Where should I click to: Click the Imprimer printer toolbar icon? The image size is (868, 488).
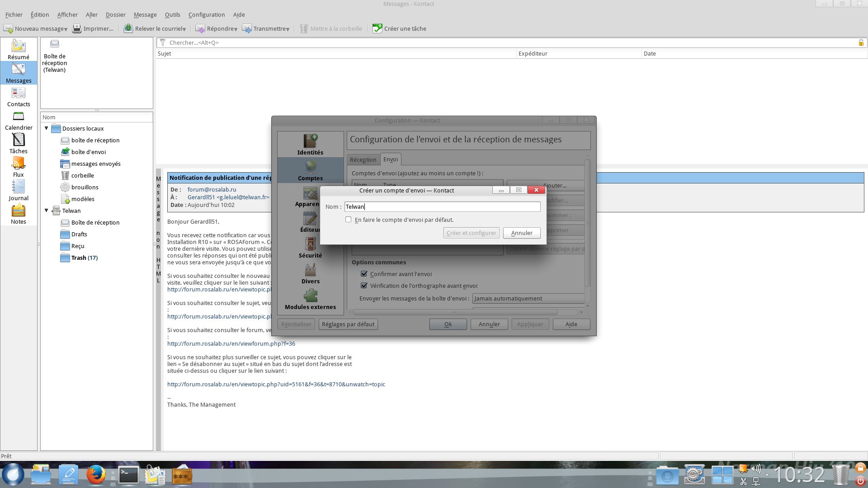coord(77,28)
